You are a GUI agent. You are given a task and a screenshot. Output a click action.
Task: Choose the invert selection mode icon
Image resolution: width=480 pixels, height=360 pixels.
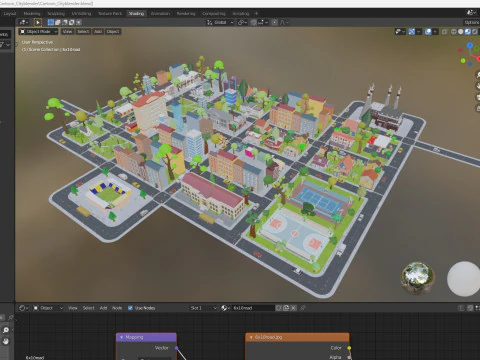point(72,22)
